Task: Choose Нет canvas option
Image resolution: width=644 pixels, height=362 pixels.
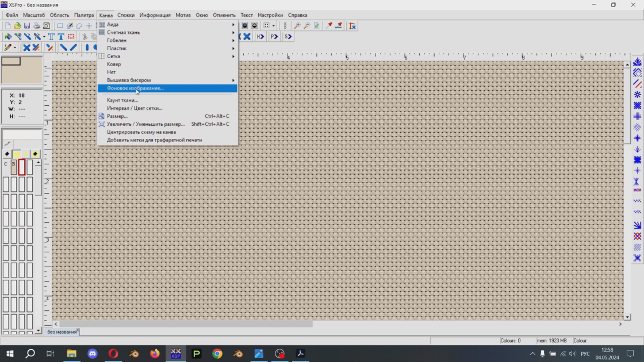Action: 167,72
